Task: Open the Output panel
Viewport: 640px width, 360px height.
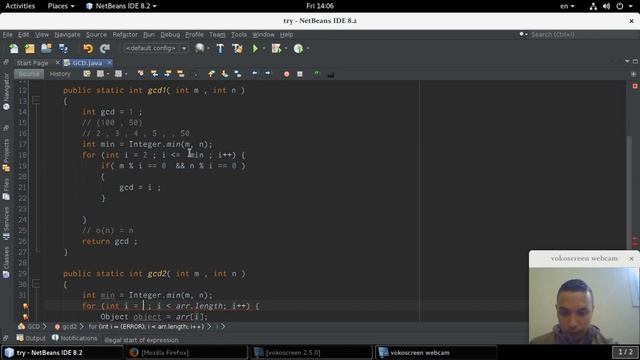Action: click(x=31, y=338)
